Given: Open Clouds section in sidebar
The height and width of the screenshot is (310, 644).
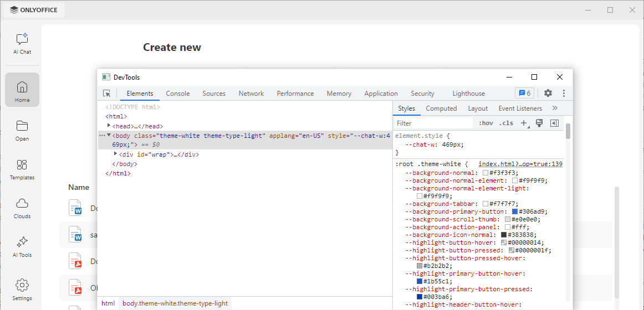Looking at the screenshot, I should coord(22,208).
